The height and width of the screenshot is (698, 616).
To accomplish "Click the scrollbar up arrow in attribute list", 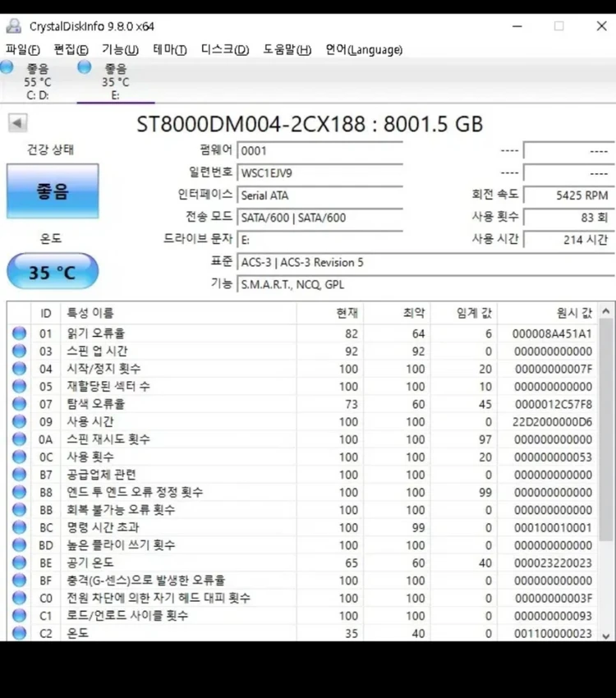I will (606, 311).
